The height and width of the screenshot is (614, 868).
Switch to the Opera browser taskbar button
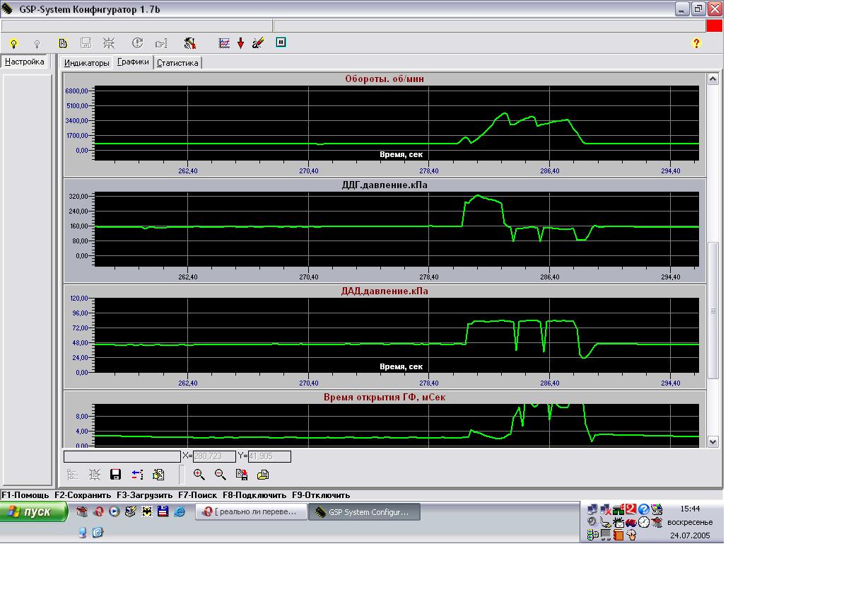(251, 512)
